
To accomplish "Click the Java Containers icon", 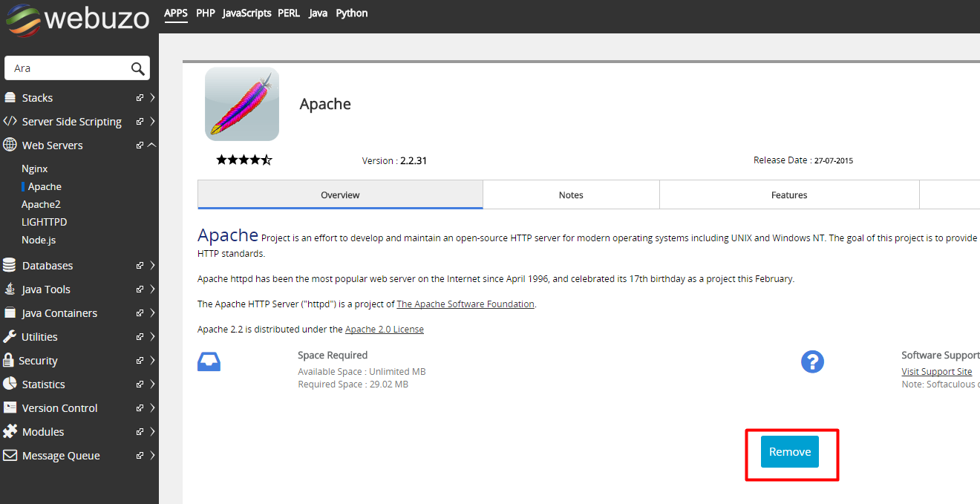I will coord(10,312).
